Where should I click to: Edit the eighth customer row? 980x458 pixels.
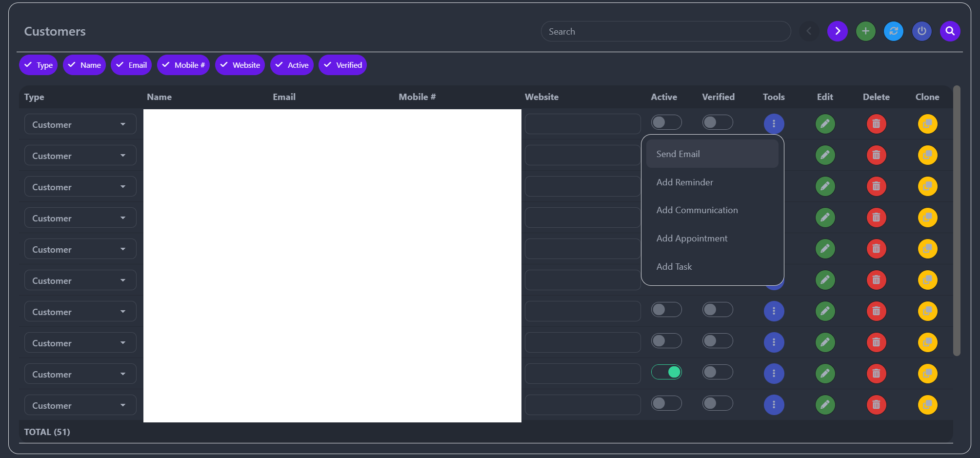[x=825, y=342]
